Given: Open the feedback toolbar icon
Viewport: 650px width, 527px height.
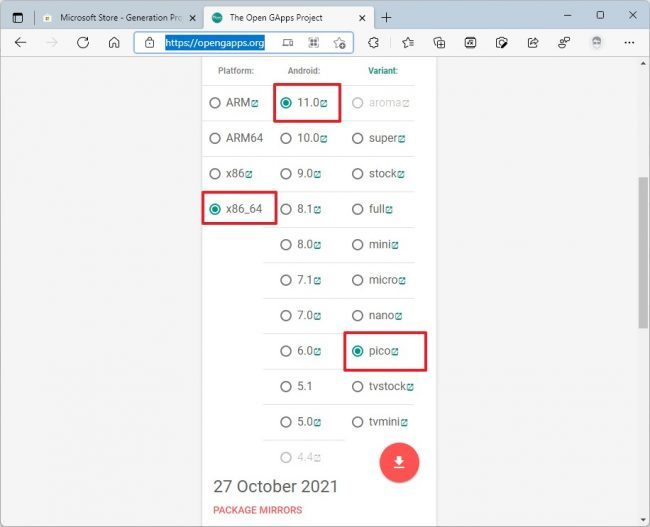Looking at the screenshot, I should click(564, 42).
